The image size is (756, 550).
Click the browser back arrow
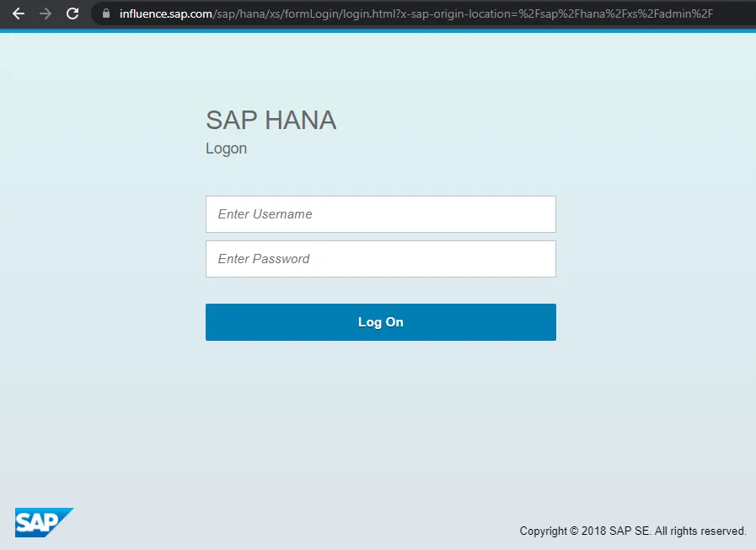[19, 13]
